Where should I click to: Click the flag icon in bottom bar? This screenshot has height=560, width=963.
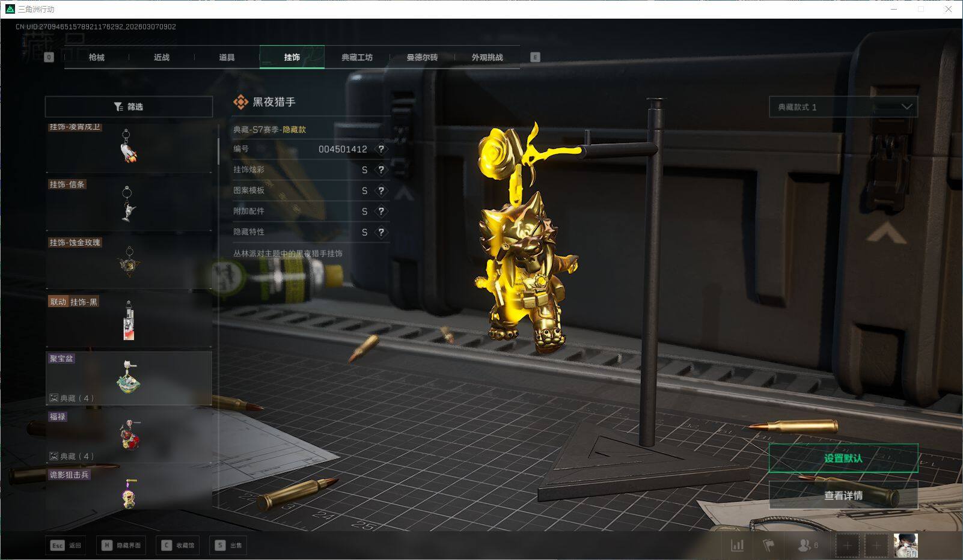point(768,546)
